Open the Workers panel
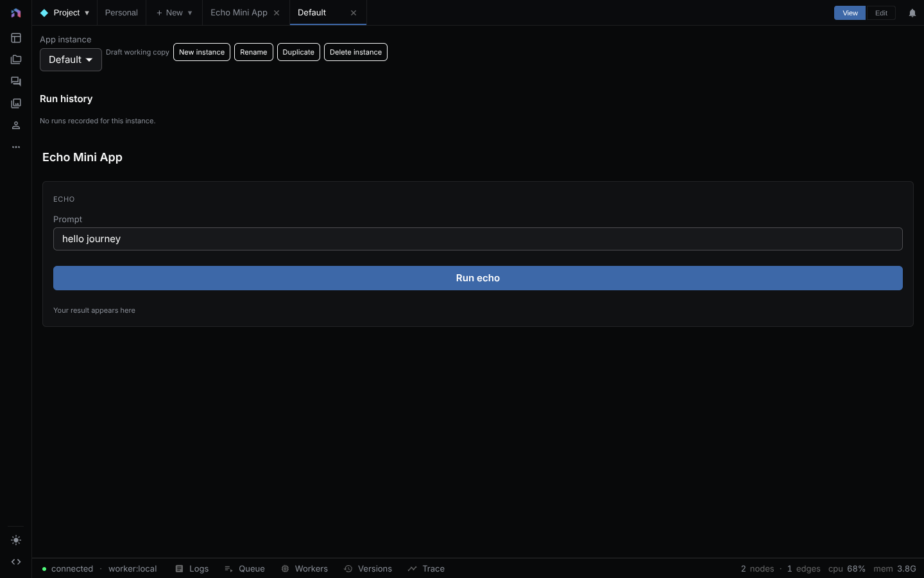This screenshot has height=578, width=924. point(304,569)
